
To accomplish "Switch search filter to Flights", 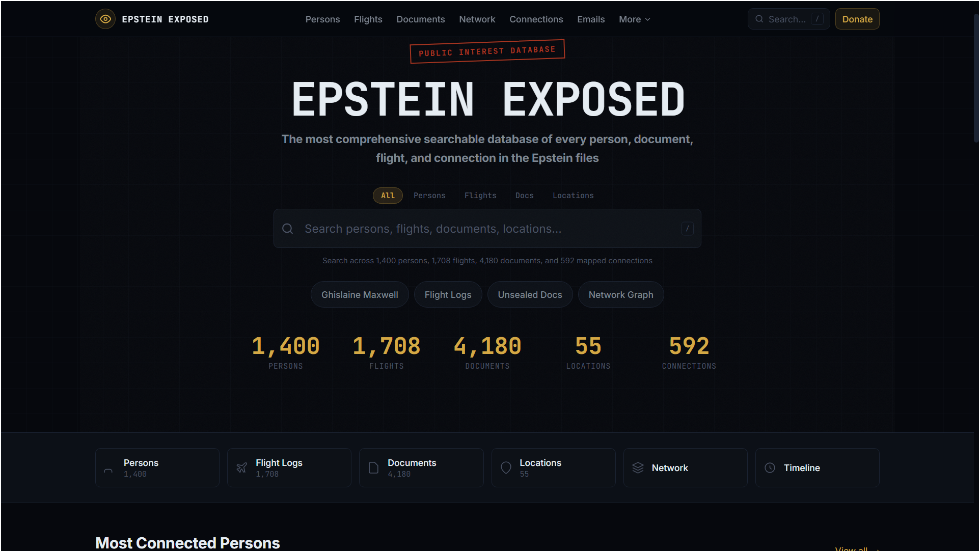I will (x=480, y=196).
